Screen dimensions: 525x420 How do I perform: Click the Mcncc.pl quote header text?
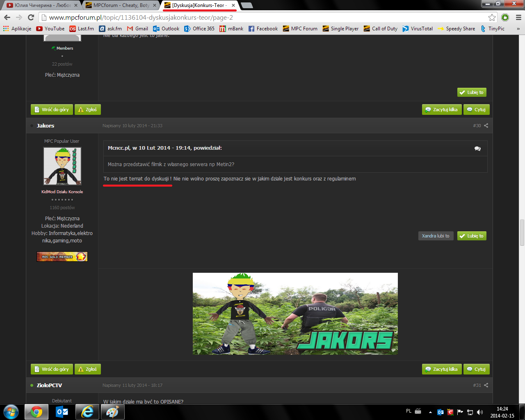(x=165, y=148)
